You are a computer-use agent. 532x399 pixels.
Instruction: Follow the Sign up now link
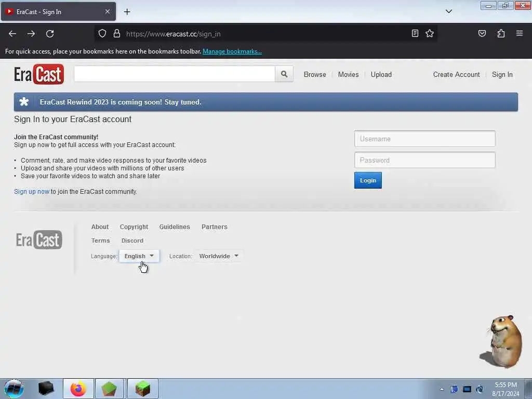coord(32,191)
